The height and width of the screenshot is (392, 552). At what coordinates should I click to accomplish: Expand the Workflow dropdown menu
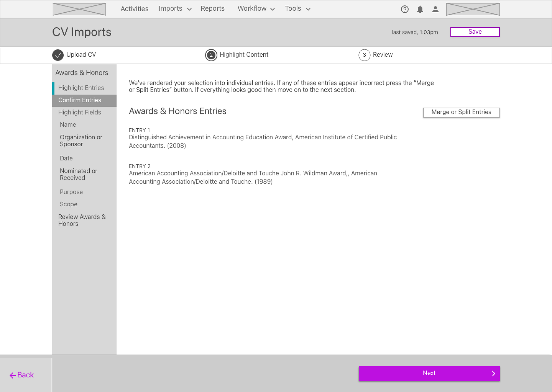(256, 9)
